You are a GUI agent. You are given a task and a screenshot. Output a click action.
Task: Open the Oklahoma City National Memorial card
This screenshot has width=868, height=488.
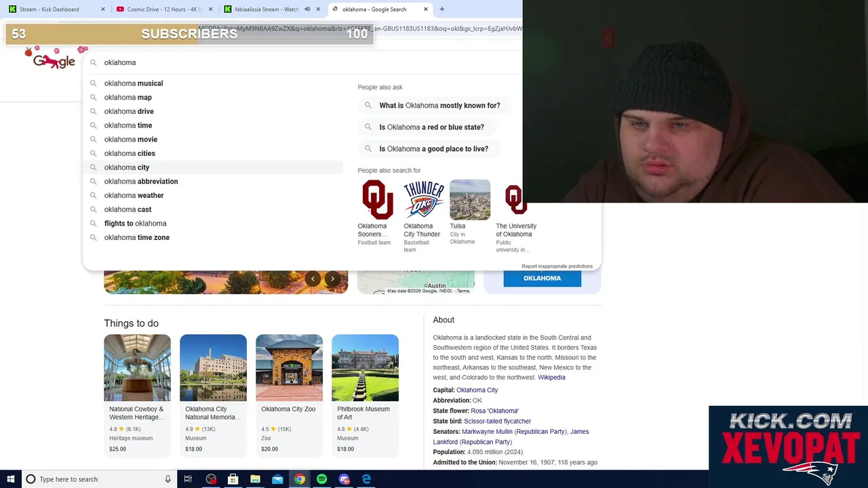(x=213, y=394)
